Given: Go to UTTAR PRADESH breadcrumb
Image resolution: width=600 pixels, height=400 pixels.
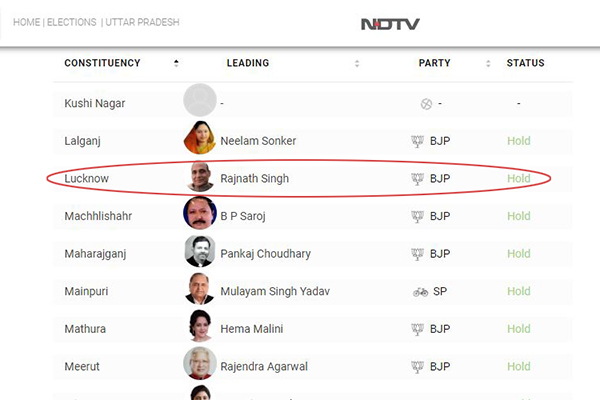Looking at the screenshot, I should point(142,22).
